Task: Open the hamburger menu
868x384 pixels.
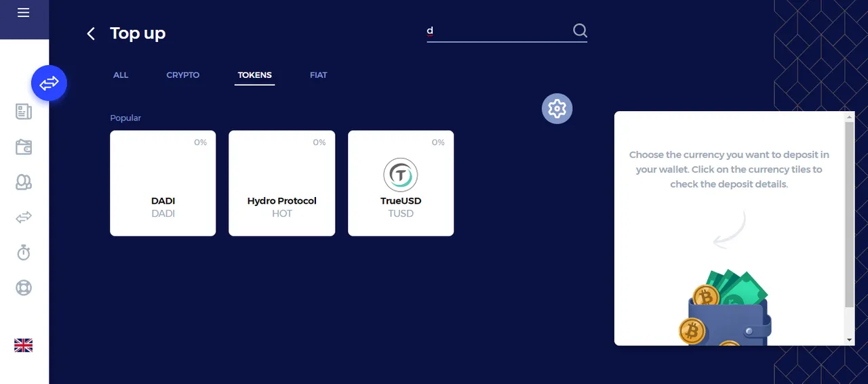Action: click(24, 13)
